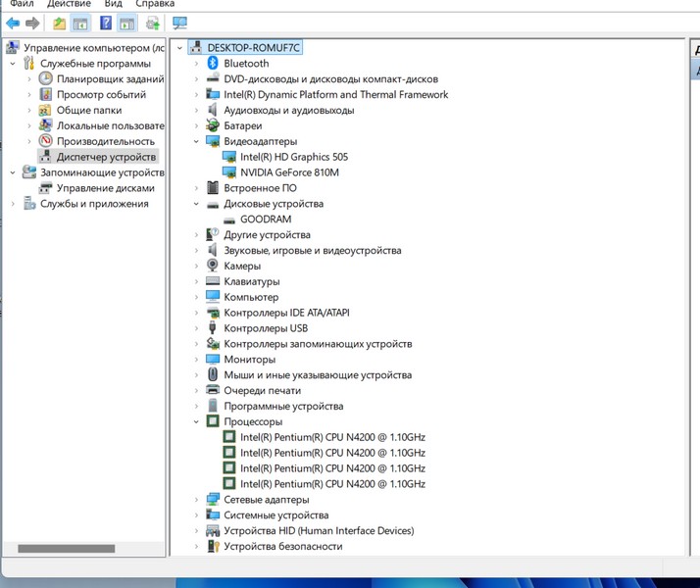The height and width of the screenshot is (588, 700).
Task: Open the Вид menu
Action: [x=114, y=4]
